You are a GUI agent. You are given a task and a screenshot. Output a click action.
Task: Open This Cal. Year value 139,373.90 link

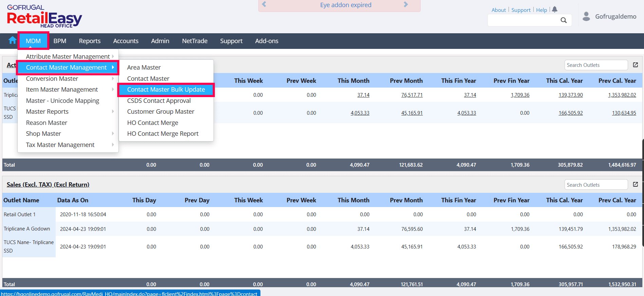coord(571,95)
